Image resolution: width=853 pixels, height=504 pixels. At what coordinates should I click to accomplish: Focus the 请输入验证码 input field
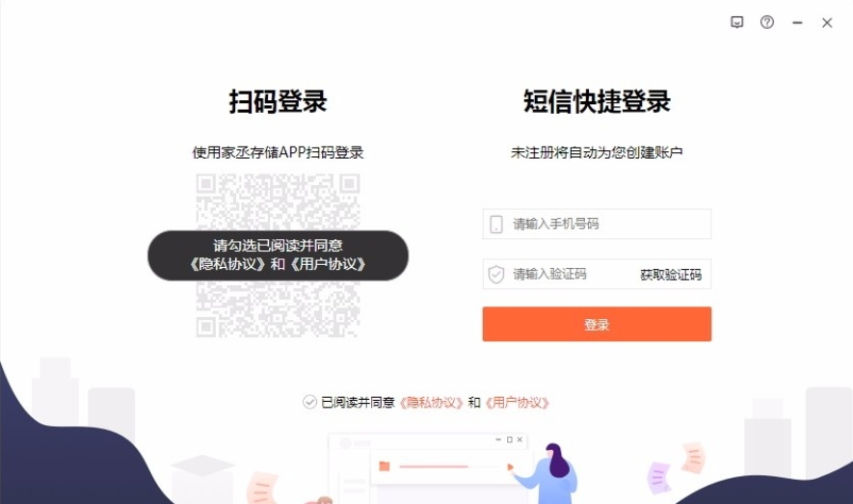pyautogui.click(x=560, y=274)
